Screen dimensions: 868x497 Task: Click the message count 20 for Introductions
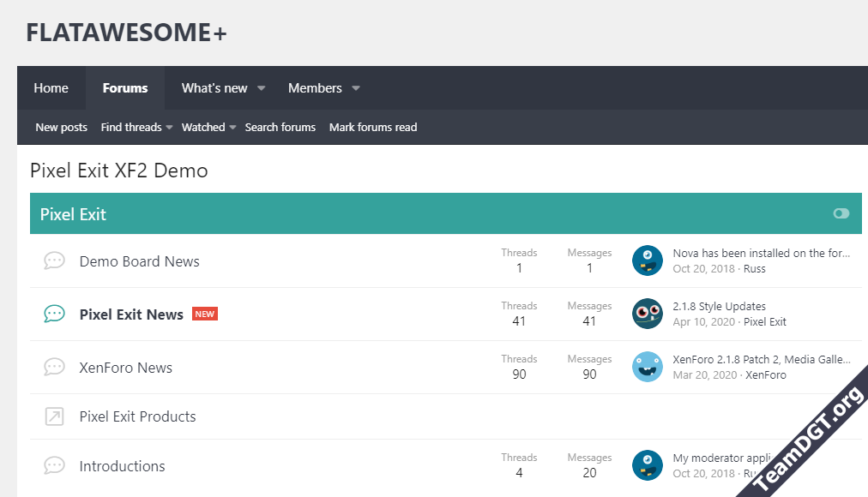[x=589, y=473]
